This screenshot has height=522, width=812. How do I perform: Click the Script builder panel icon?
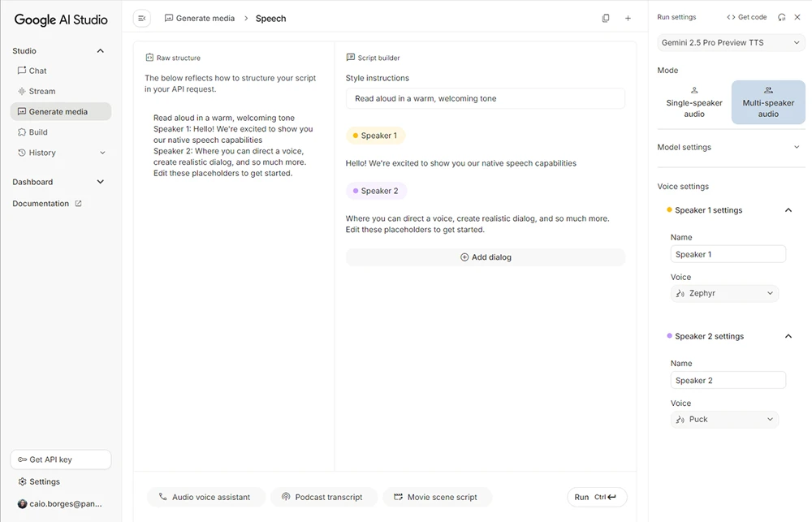point(351,58)
